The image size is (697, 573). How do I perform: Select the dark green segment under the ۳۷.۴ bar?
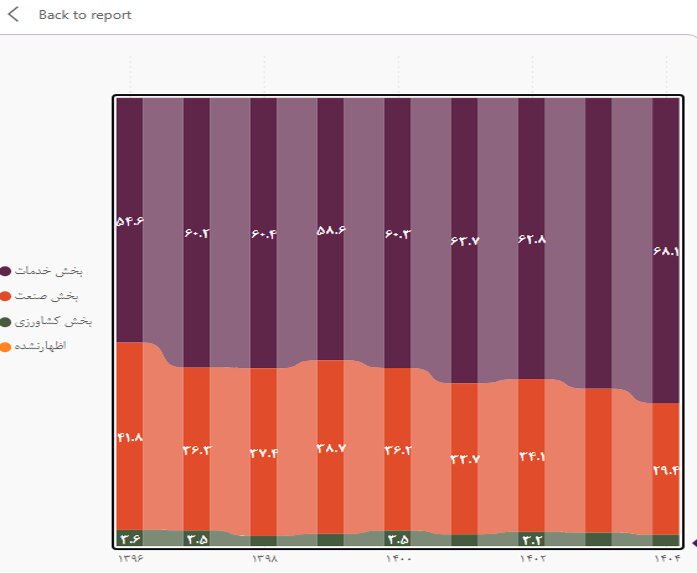coord(264,541)
